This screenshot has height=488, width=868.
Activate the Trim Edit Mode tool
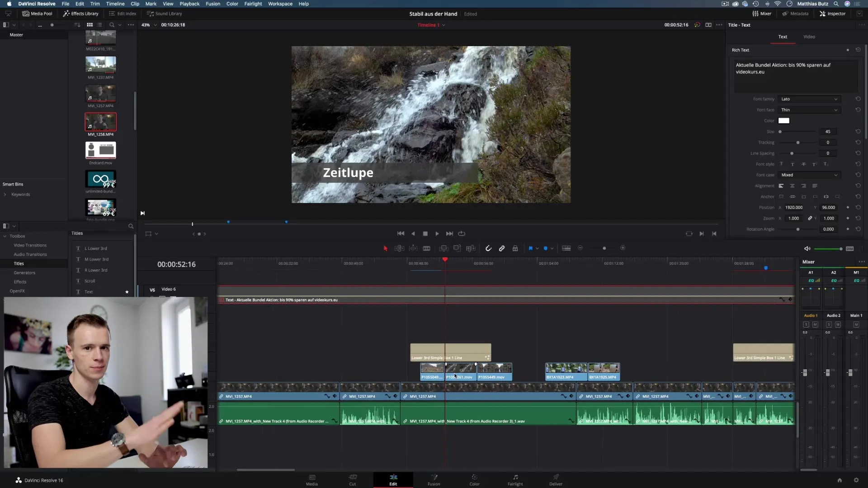coord(399,249)
